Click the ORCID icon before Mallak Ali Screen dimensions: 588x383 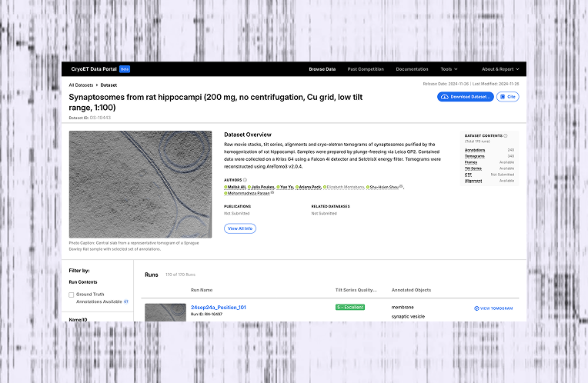[x=226, y=186]
